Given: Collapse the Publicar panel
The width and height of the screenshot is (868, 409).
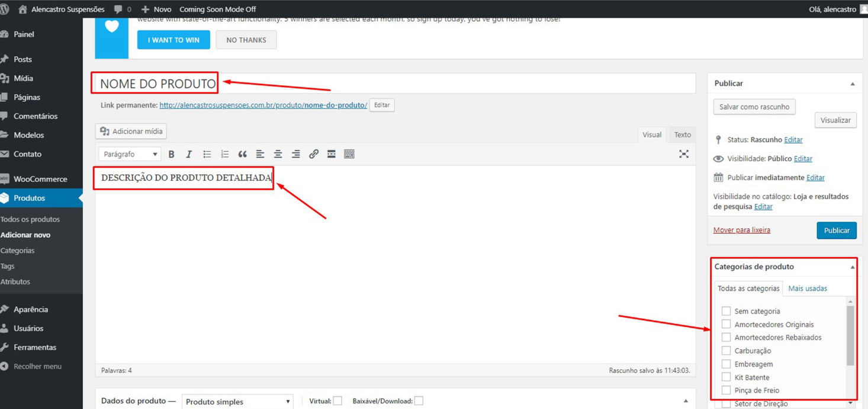Looking at the screenshot, I should pyautogui.click(x=852, y=84).
